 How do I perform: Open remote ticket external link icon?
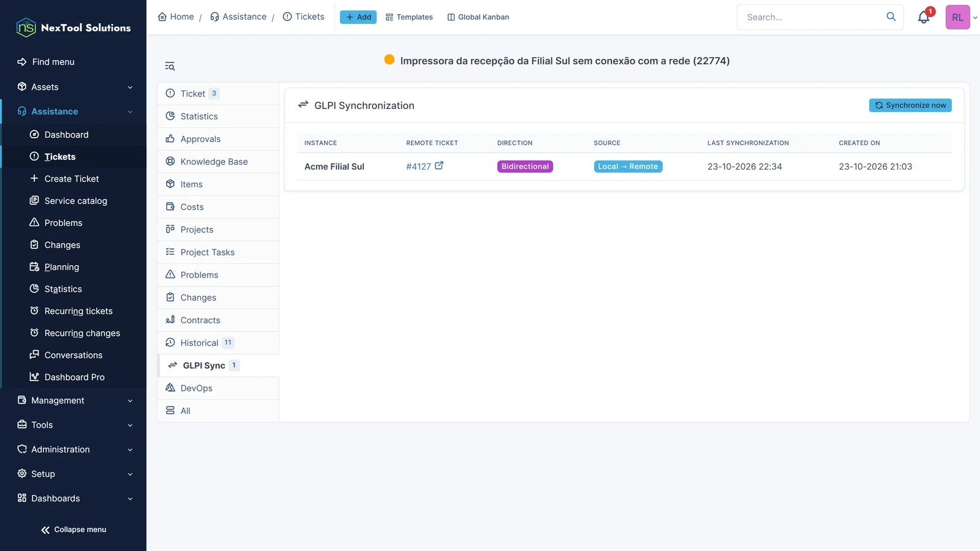coord(439,165)
